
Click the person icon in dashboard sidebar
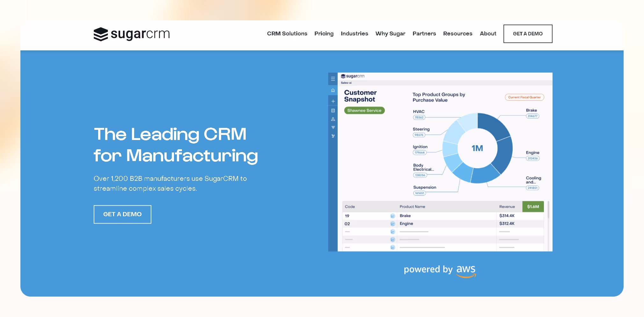click(x=333, y=119)
